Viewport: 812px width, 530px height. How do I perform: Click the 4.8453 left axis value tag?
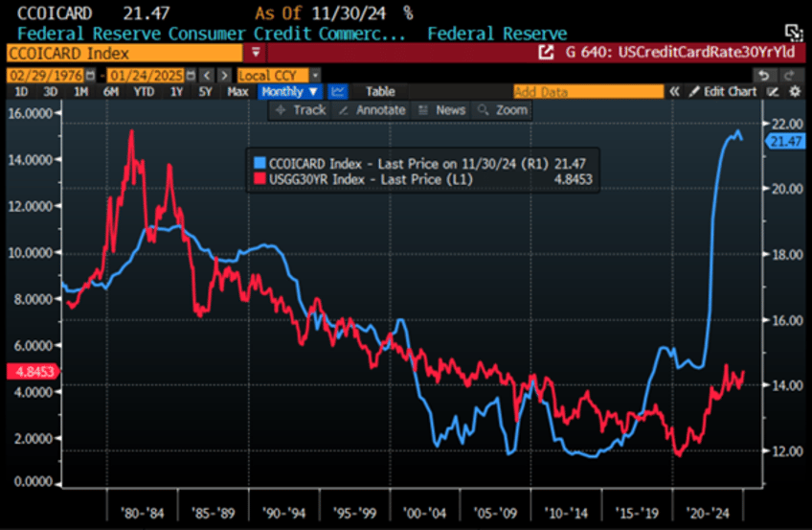pos(34,372)
